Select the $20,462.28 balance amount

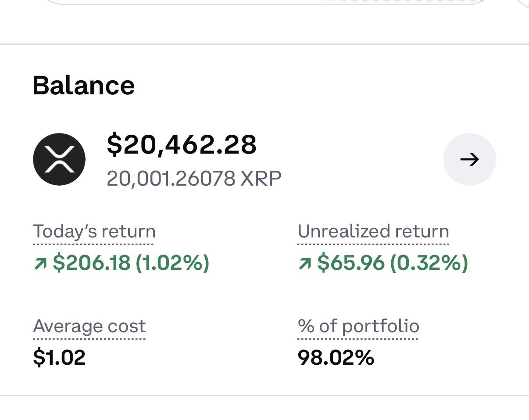[x=182, y=145]
